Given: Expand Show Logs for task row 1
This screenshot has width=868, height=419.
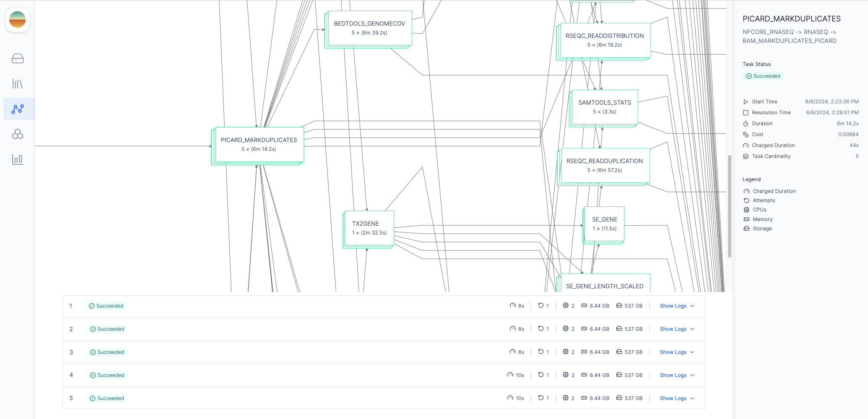Looking at the screenshot, I should pyautogui.click(x=677, y=306).
